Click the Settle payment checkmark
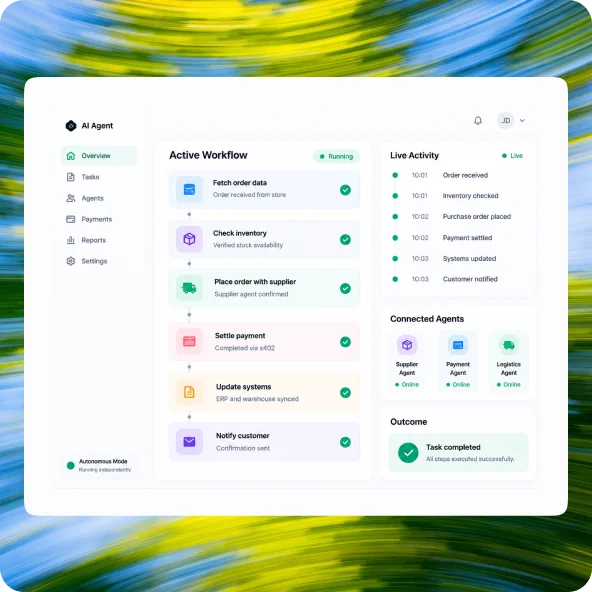 pyautogui.click(x=345, y=342)
